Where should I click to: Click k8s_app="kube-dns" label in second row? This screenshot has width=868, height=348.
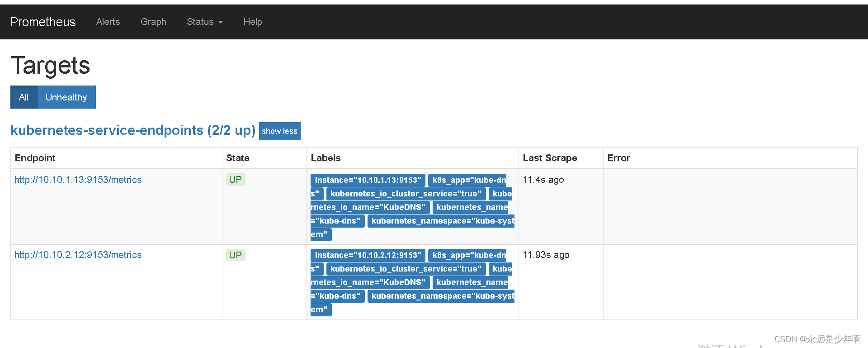click(467, 255)
